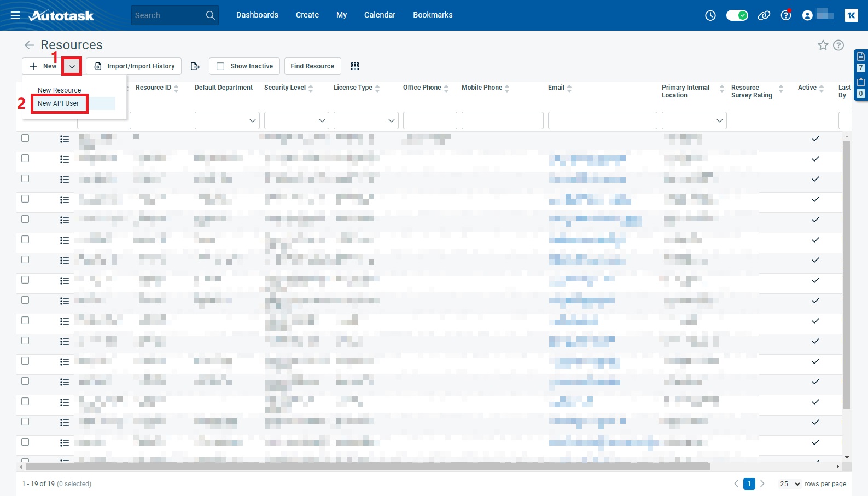This screenshot has height=496, width=868.
Task: Enable the Show Inactive checkbox
Action: [220, 66]
